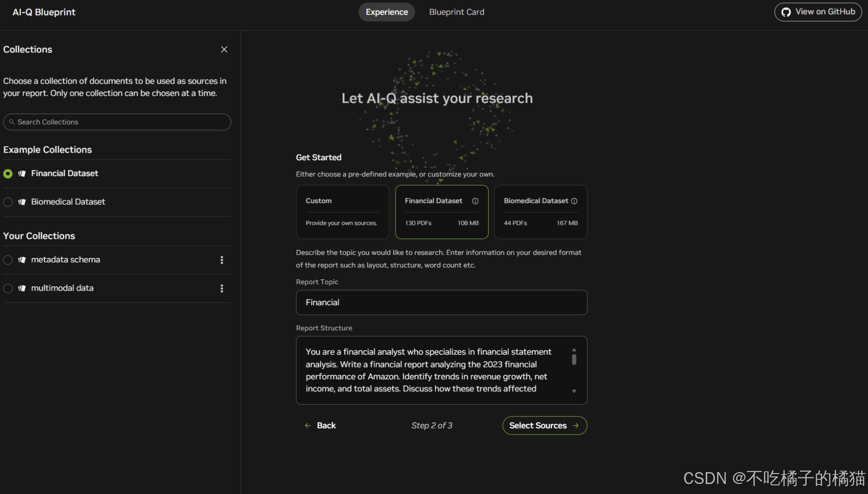Click the multimodal data collection icon
This screenshot has width=868, height=494.
22,289
